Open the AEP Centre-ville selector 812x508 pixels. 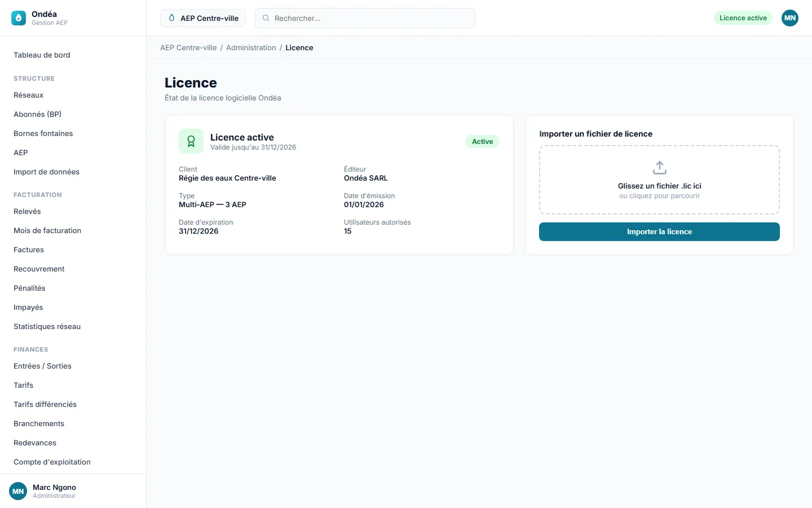tap(203, 18)
